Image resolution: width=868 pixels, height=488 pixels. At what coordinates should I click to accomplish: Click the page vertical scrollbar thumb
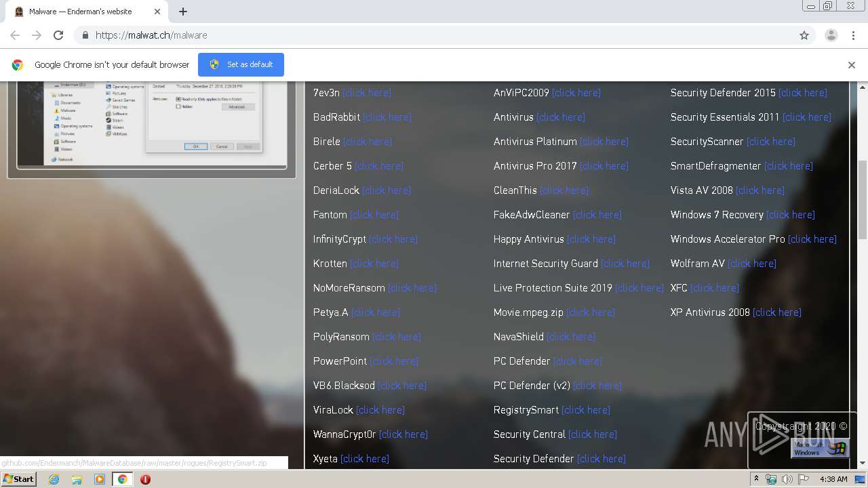pyautogui.click(x=863, y=199)
